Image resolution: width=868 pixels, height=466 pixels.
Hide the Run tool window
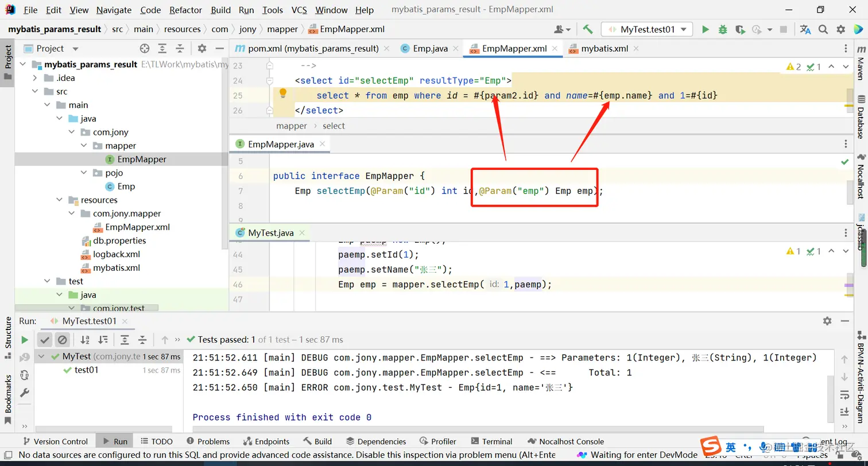845,321
